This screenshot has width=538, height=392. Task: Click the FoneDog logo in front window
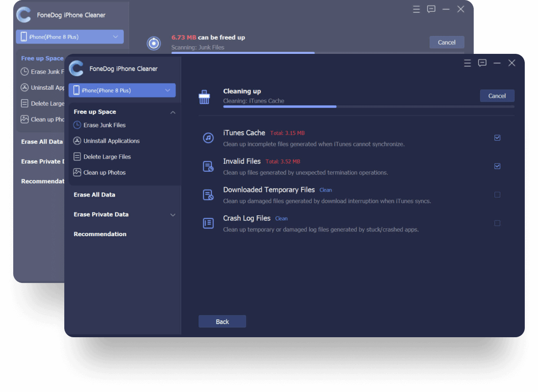tap(76, 68)
